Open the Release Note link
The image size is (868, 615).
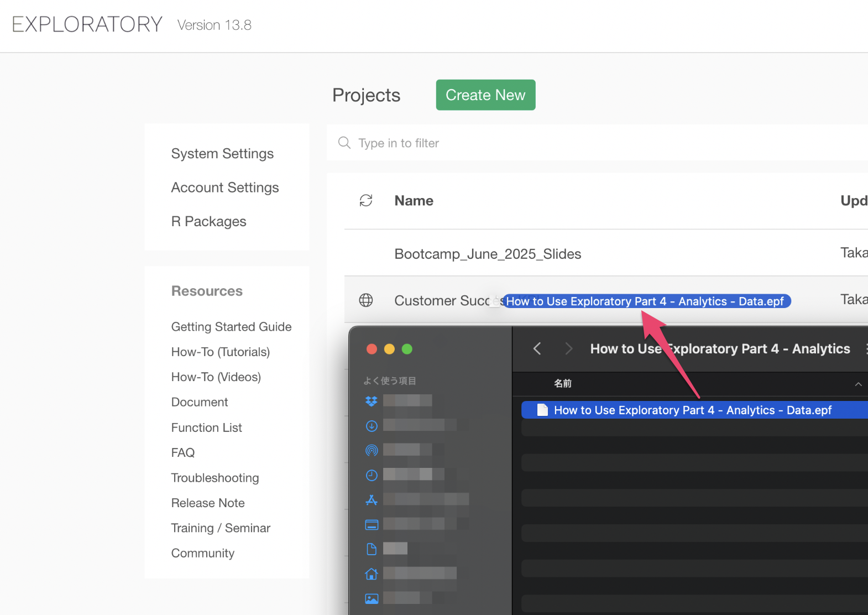pos(208,503)
